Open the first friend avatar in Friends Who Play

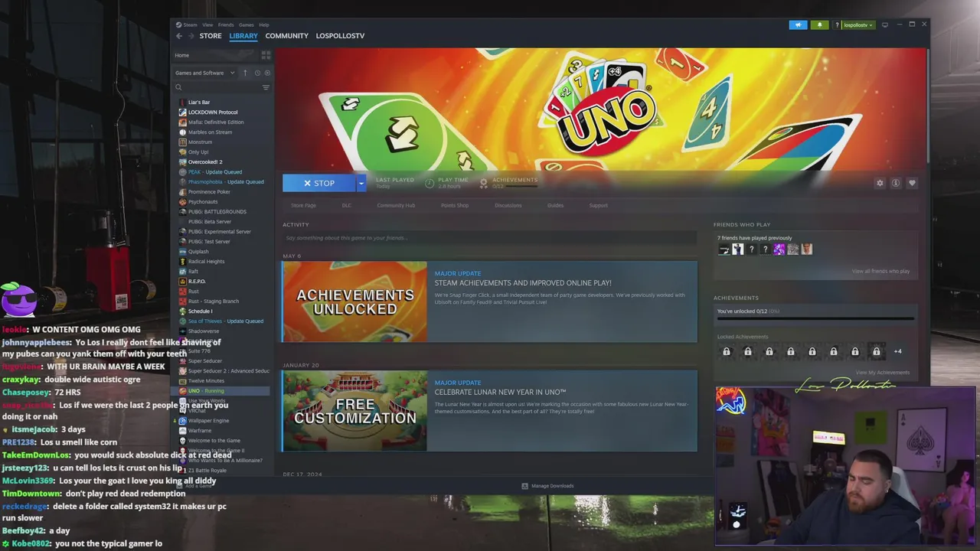pyautogui.click(x=724, y=249)
